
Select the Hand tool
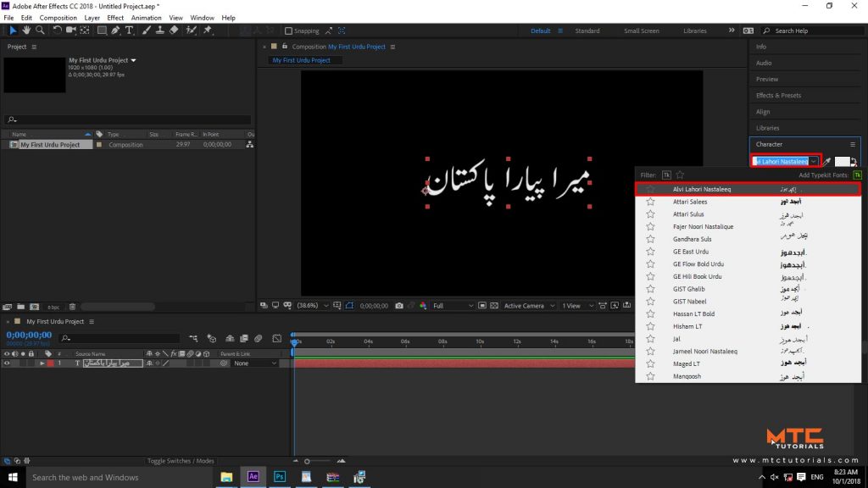(x=26, y=30)
